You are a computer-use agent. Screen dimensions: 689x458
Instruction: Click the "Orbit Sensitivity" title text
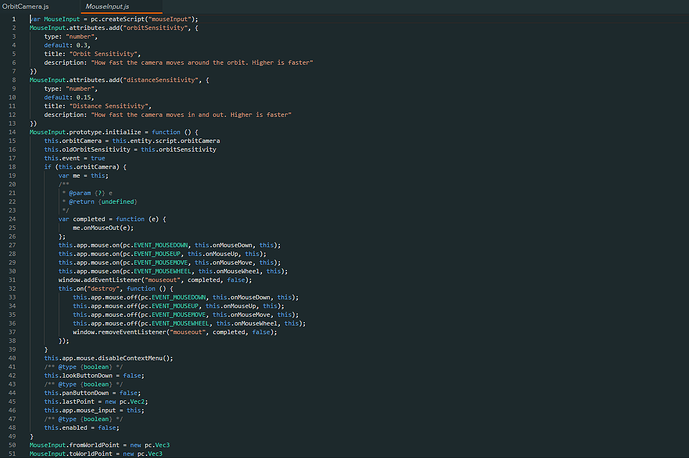tap(104, 54)
